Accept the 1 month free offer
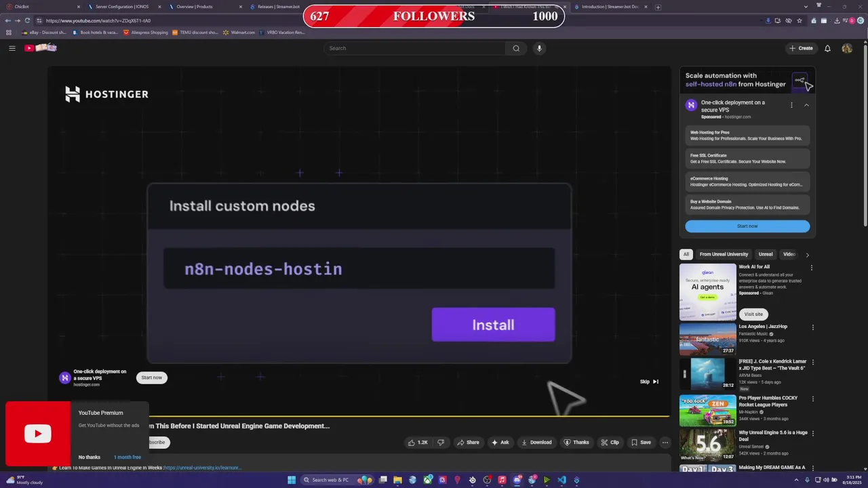 click(127, 457)
